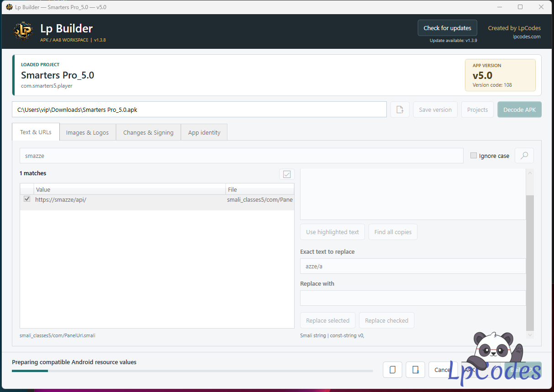Enable the Ignore case checkbox
Viewport: 554px width, 392px height.
click(x=474, y=156)
